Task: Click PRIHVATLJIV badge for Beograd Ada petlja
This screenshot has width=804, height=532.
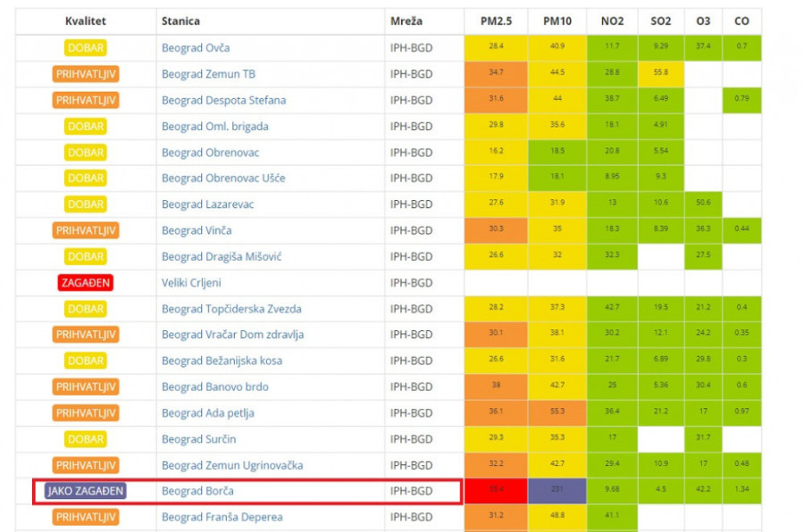Action: (x=86, y=413)
